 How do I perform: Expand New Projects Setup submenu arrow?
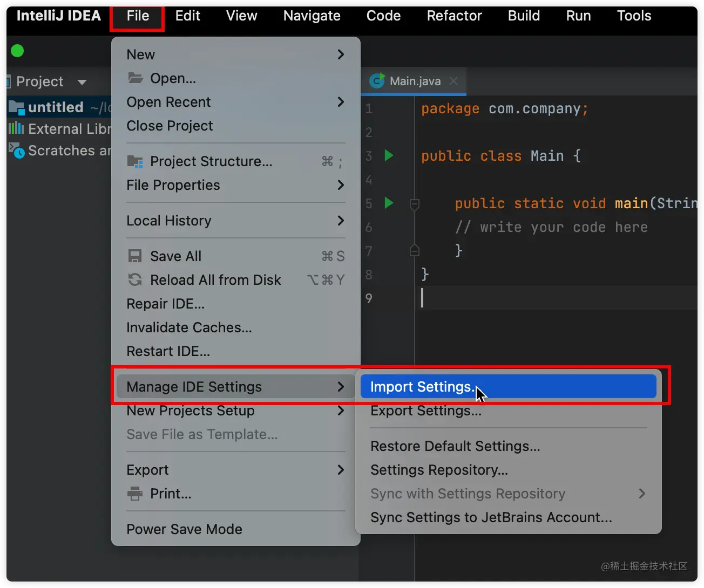[341, 411]
